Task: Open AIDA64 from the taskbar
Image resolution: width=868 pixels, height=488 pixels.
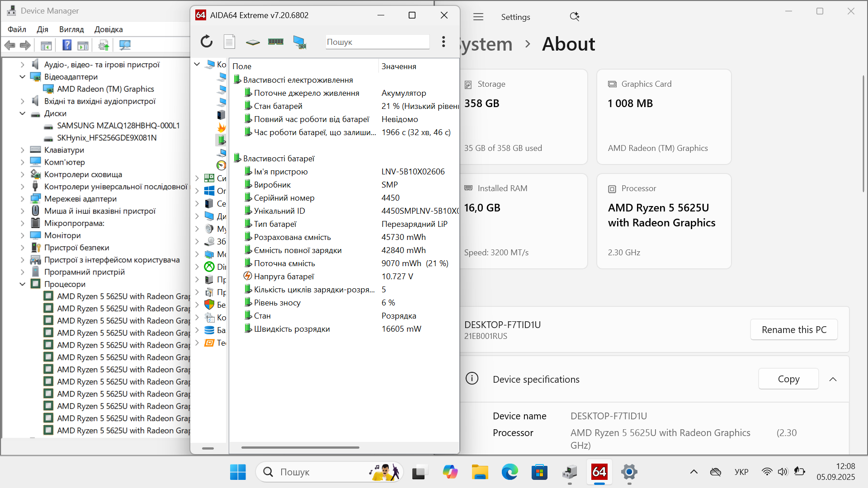Action: [599, 472]
